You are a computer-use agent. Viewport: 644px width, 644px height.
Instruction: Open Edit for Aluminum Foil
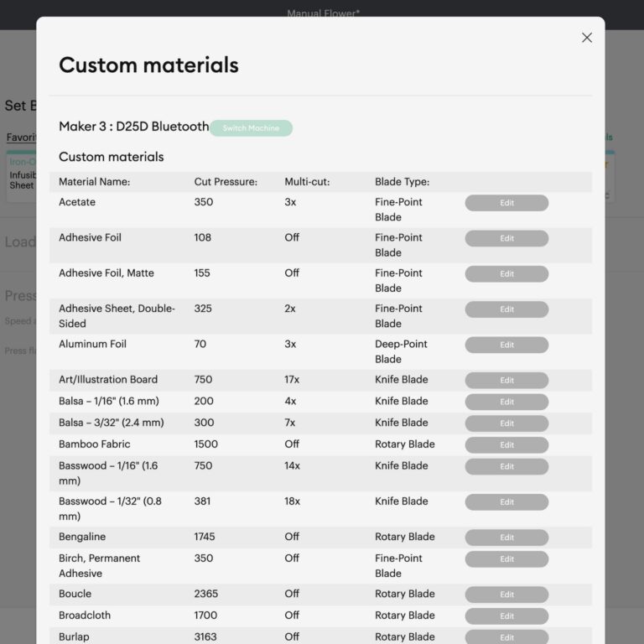[506, 345]
